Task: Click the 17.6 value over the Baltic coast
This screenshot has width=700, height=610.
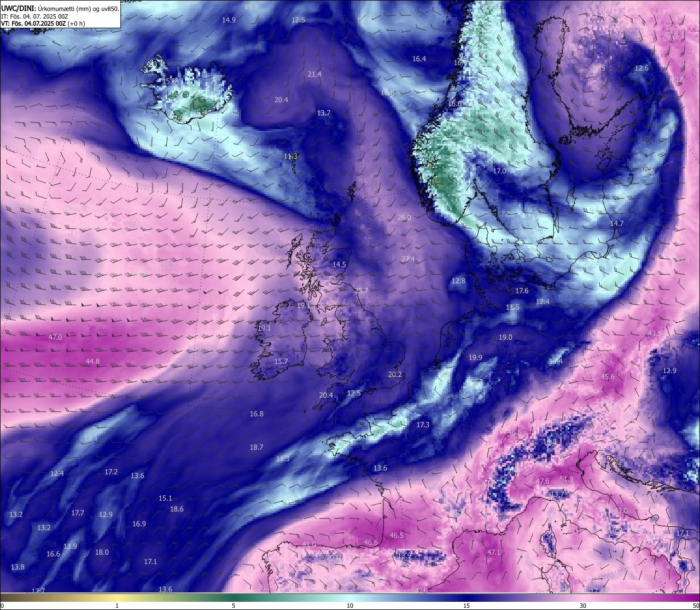Action: point(522,291)
